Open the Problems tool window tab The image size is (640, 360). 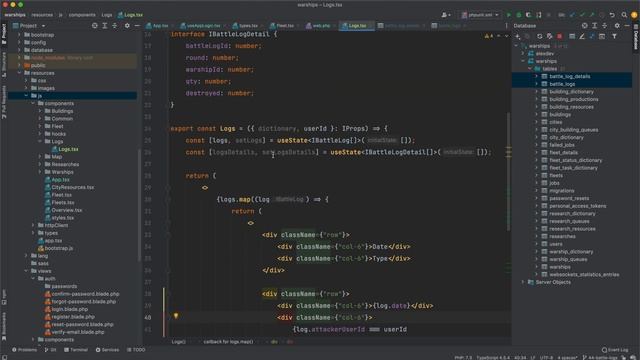point(24,350)
